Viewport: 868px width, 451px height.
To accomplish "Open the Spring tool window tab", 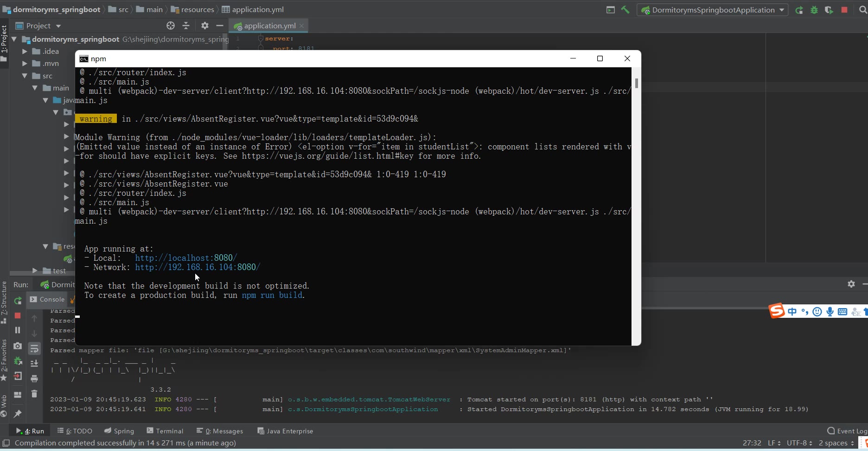I will (119, 431).
